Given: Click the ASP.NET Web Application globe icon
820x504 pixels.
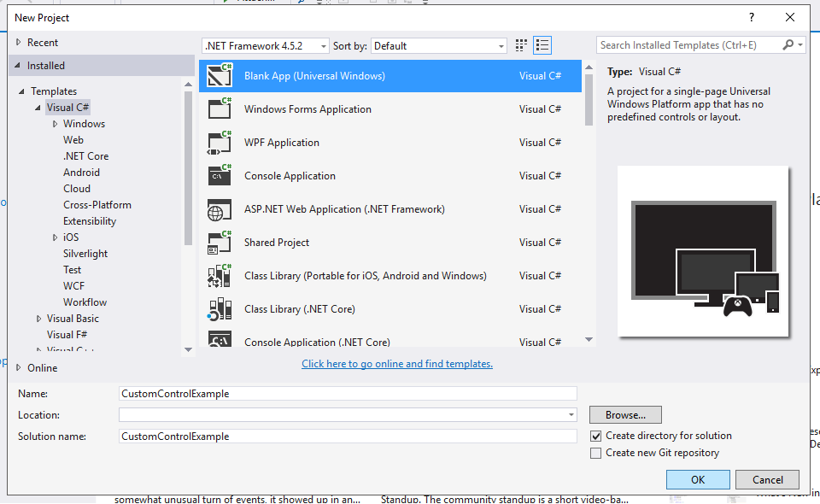Looking at the screenshot, I should coord(220,209).
